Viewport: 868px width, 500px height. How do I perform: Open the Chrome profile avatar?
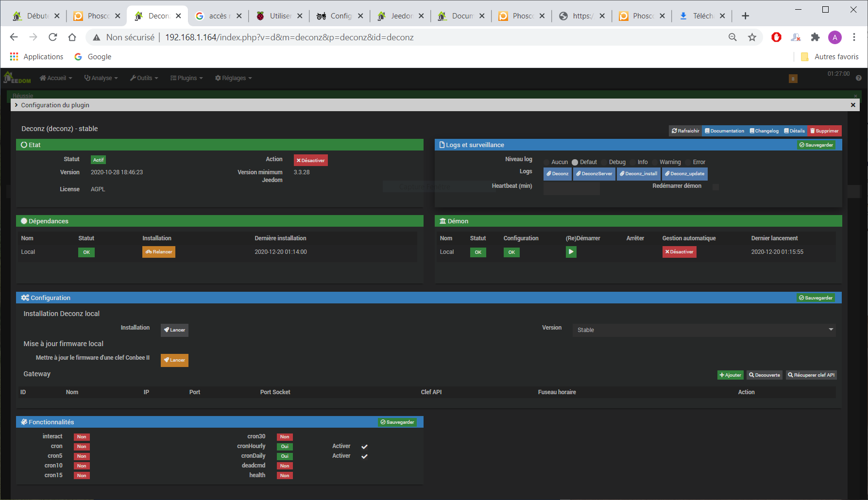point(834,37)
